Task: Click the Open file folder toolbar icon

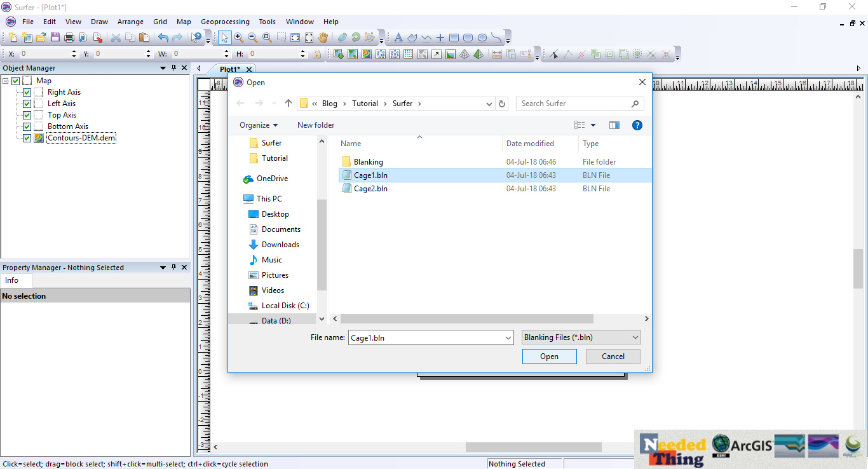Action: [x=41, y=37]
